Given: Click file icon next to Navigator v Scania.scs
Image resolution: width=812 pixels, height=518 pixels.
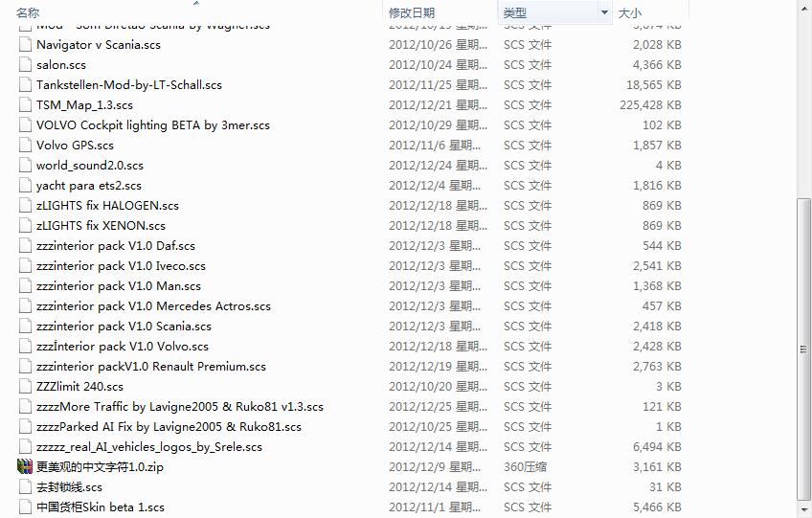Looking at the screenshot, I should 25,45.
